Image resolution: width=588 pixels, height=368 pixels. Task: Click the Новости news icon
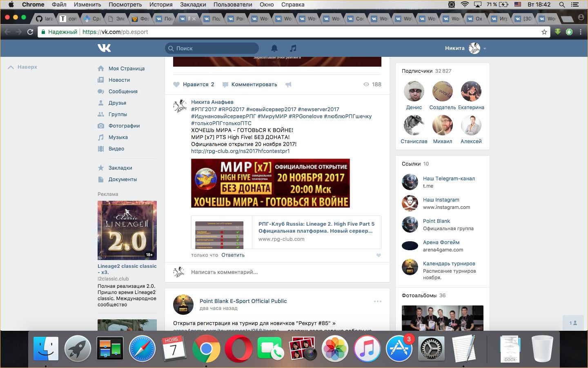(101, 80)
